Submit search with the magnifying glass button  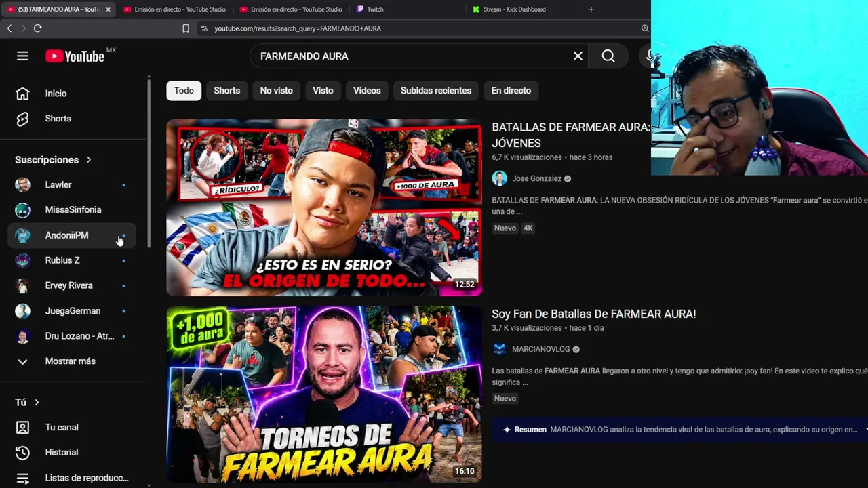click(608, 56)
